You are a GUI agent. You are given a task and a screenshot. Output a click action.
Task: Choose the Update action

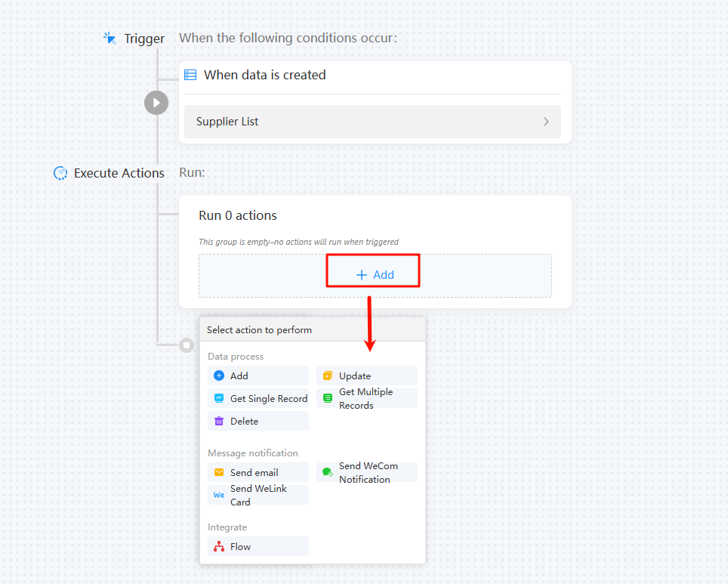(367, 375)
